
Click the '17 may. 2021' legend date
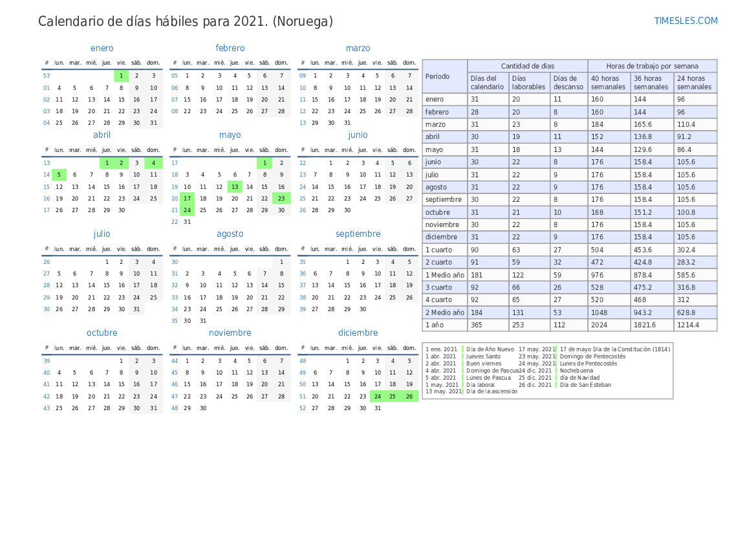click(x=537, y=349)
